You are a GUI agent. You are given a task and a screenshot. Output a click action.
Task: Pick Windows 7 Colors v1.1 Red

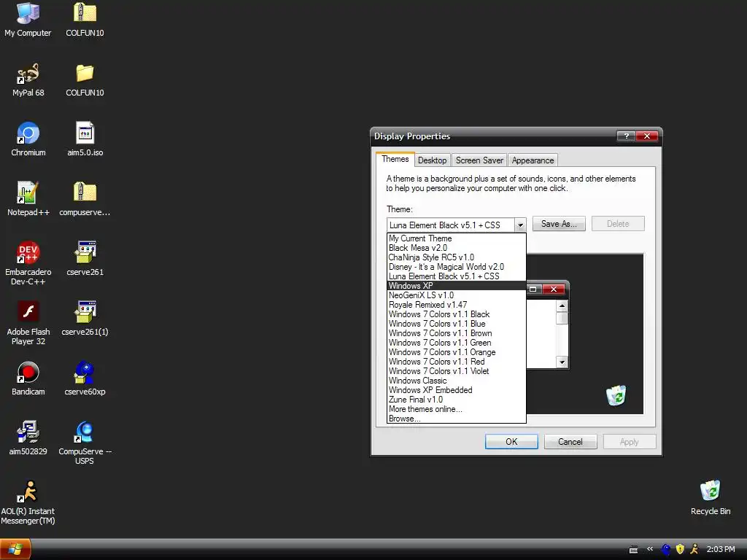(x=457, y=362)
